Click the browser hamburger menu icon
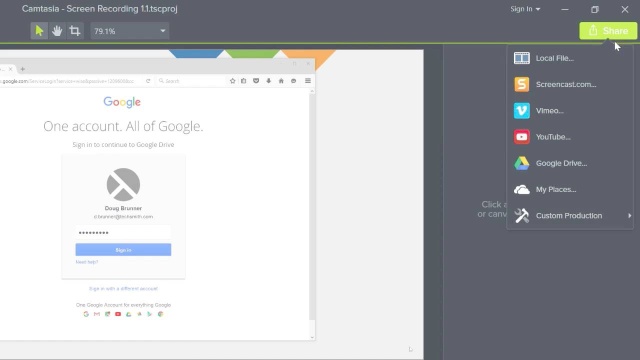 (x=308, y=81)
